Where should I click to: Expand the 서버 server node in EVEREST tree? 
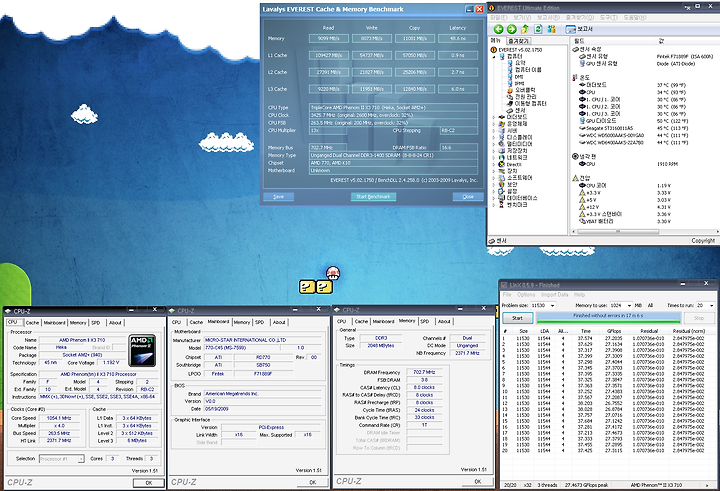pyautogui.click(x=494, y=131)
